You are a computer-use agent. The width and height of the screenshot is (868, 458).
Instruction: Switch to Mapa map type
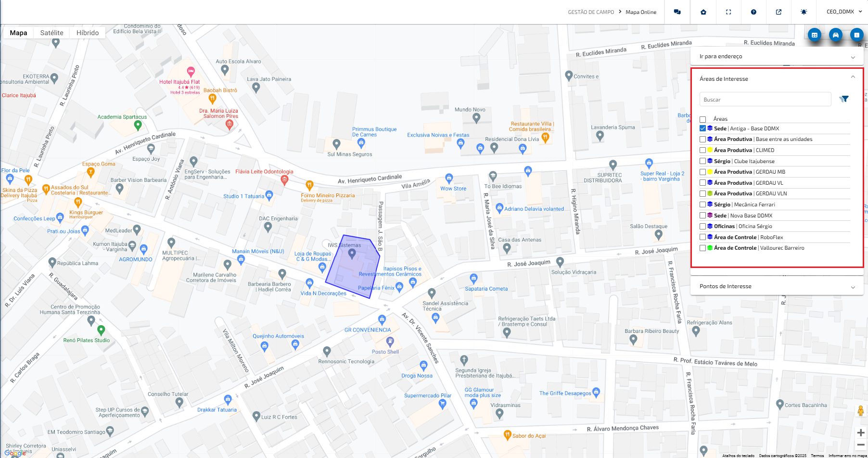(x=18, y=33)
